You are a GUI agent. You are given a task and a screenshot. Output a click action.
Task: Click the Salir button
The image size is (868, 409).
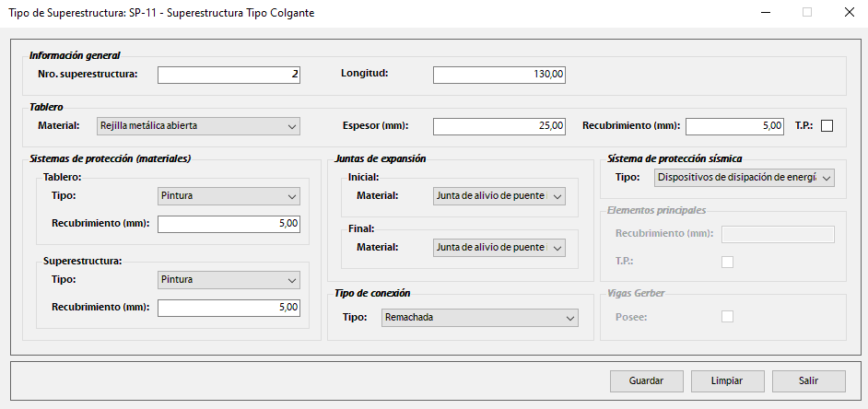point(809,380)
